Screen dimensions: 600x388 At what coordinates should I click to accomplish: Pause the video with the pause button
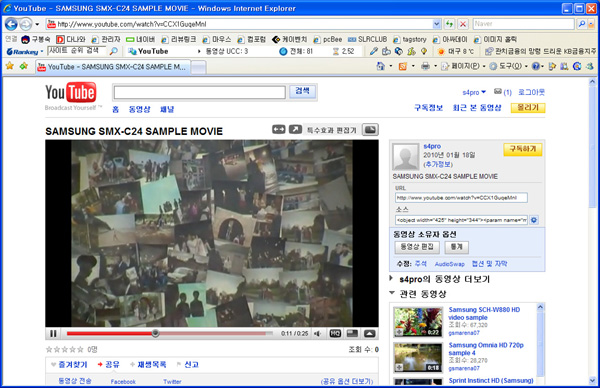click(x=53, y=334)
